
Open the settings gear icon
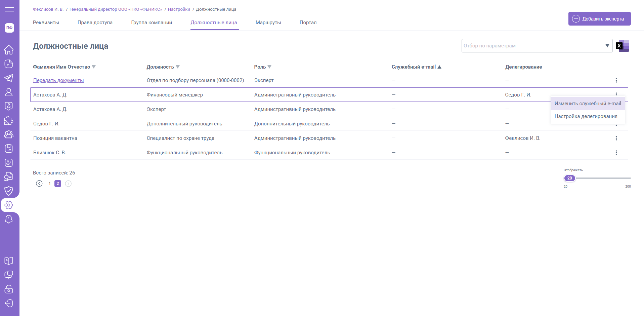(9, 205)
